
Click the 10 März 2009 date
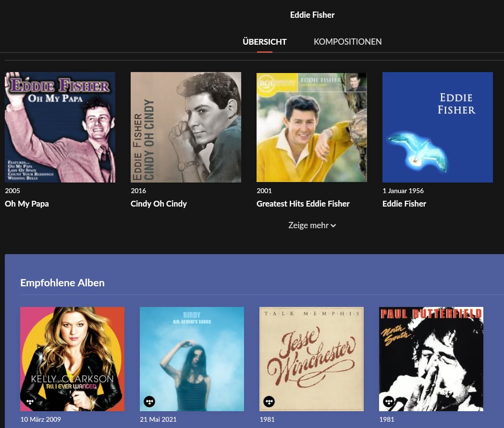click(x=40, y=419)
